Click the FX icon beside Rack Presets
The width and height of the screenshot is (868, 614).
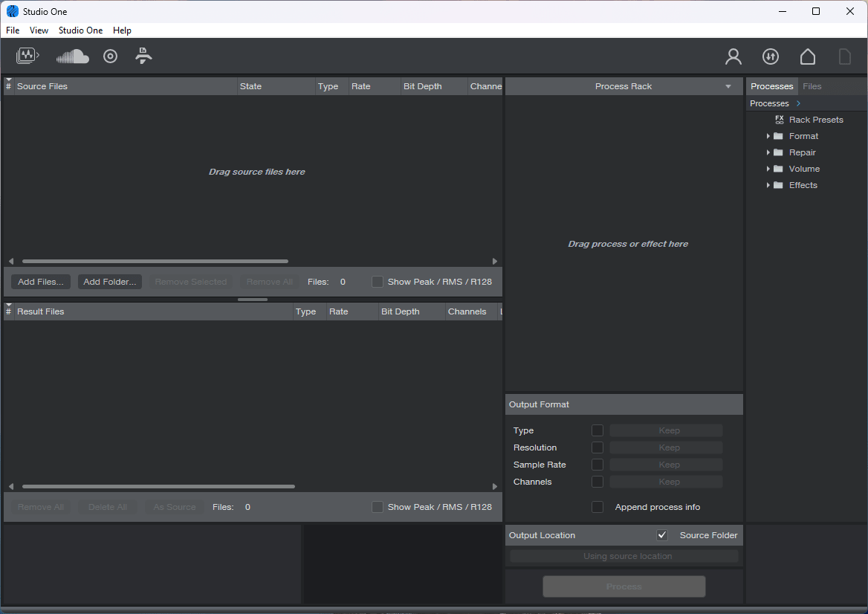[x=780, y=120]
